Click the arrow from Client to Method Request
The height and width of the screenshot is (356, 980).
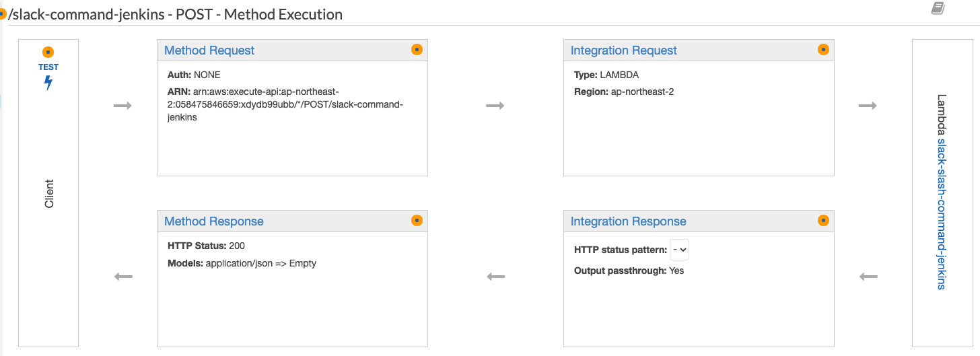coord(123,106)
